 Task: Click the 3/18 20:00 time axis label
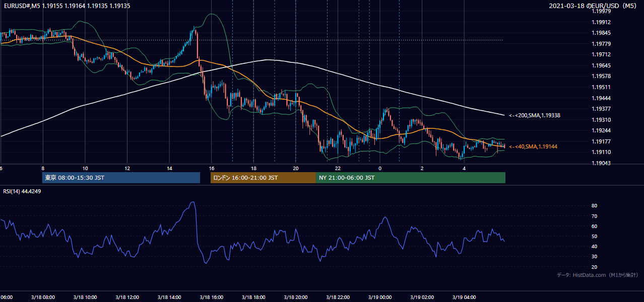[x=295, y=297]
